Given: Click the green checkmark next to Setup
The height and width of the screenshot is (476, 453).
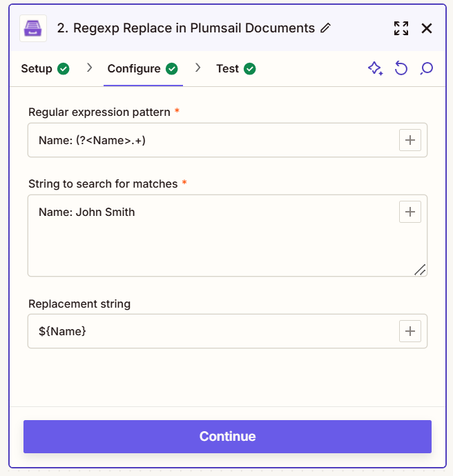Looking at the screenshot, I should (x=64, y=68).
